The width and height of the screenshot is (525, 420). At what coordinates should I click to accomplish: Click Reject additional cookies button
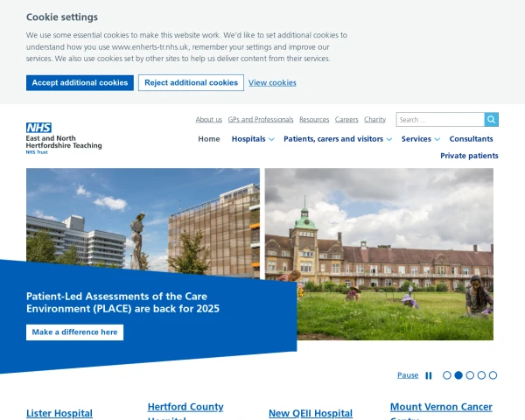191,83
